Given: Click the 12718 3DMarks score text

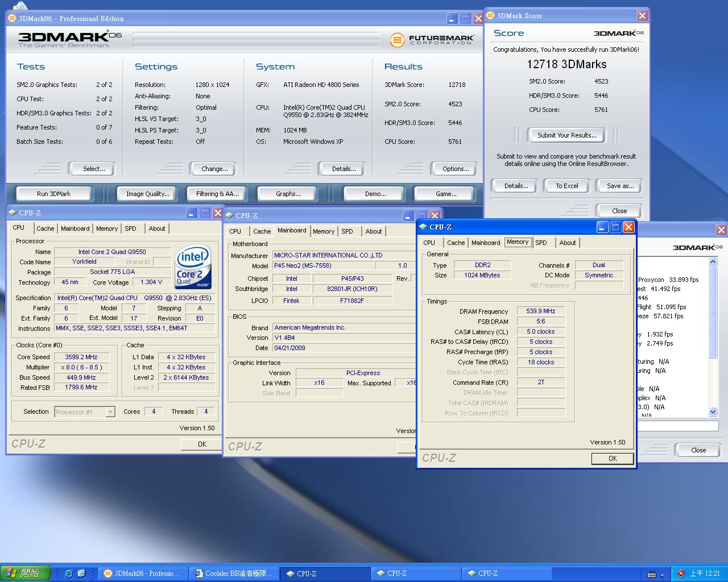Looking at the screenshot, I should click(x=566, y=64).
